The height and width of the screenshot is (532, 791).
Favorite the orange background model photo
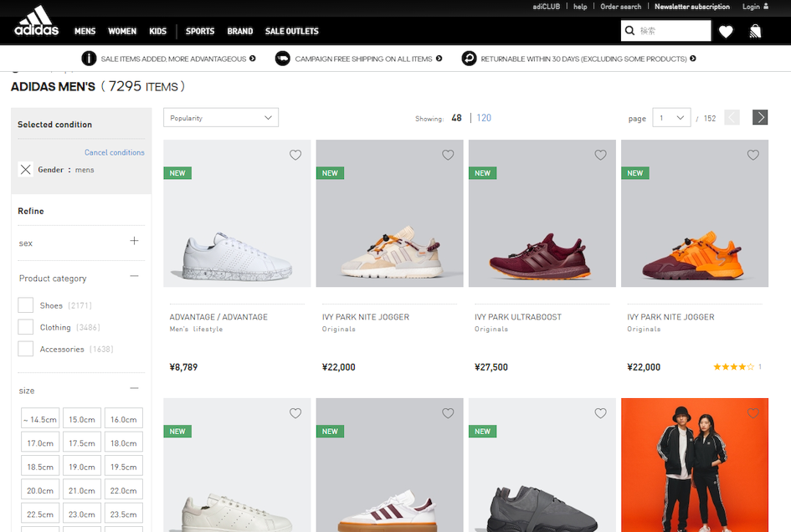pos(752,413)
